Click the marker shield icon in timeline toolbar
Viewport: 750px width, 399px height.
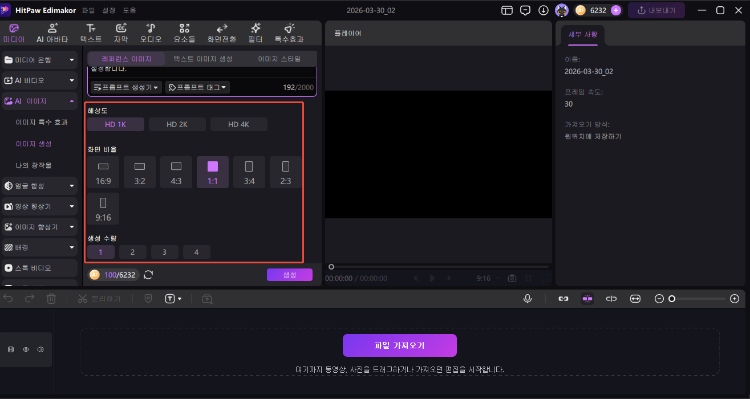[x=148, y=299]
